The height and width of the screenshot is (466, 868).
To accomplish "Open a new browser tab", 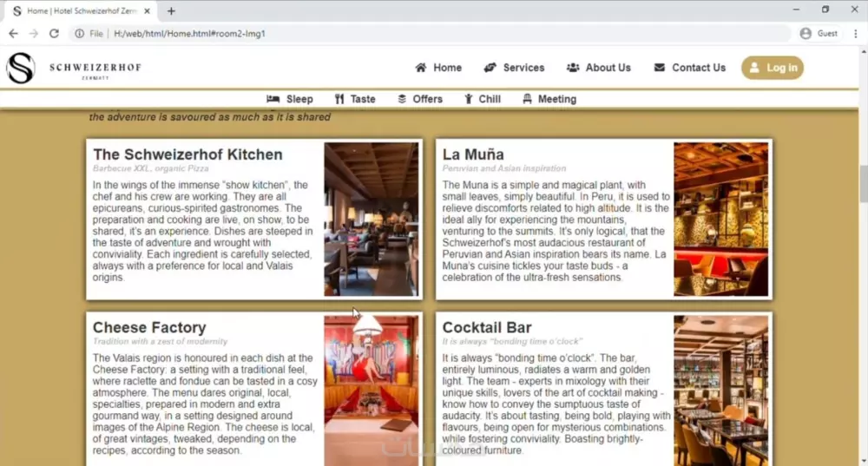I will coord(171,11).
